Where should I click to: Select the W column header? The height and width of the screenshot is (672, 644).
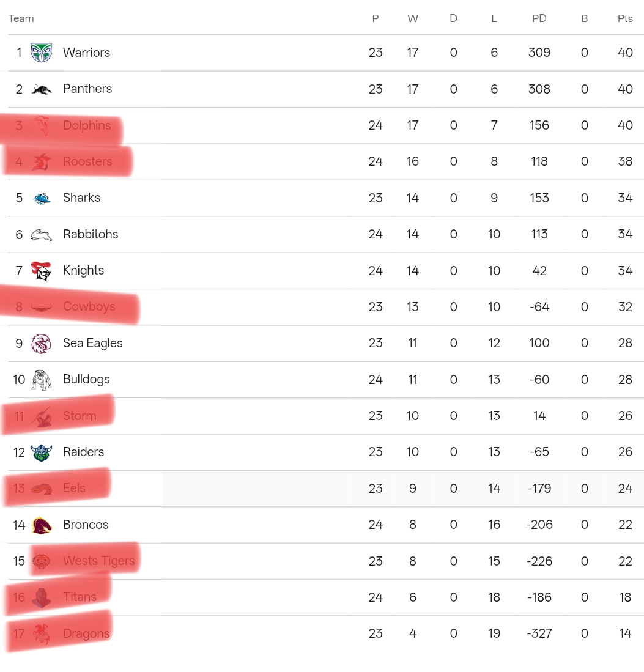click(x=412, y=18)
